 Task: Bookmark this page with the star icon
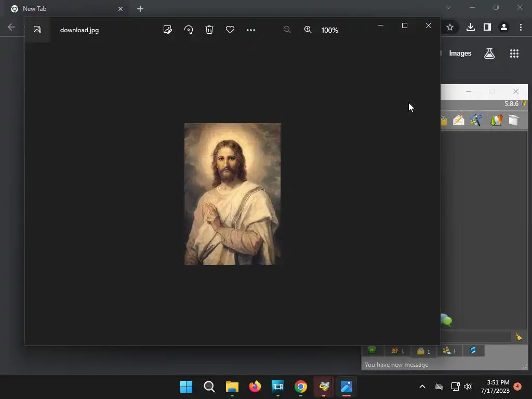(x=450, y=27)
